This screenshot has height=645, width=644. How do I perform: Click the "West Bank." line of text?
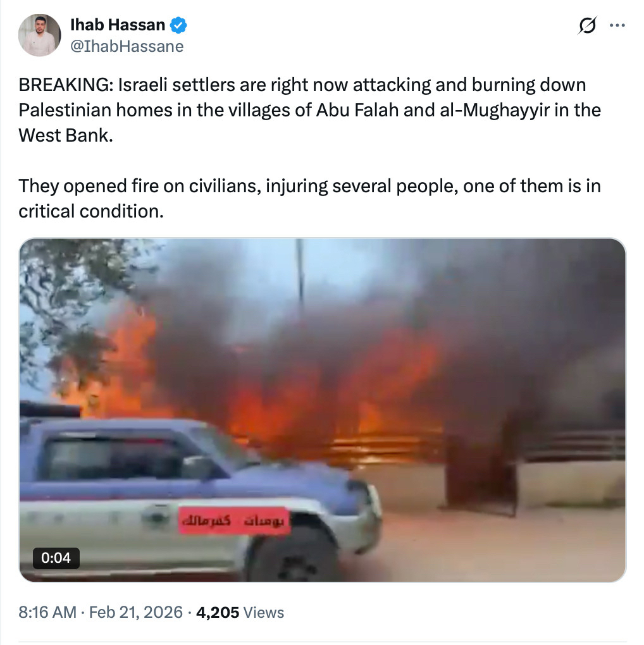click(x=66, y=135)
